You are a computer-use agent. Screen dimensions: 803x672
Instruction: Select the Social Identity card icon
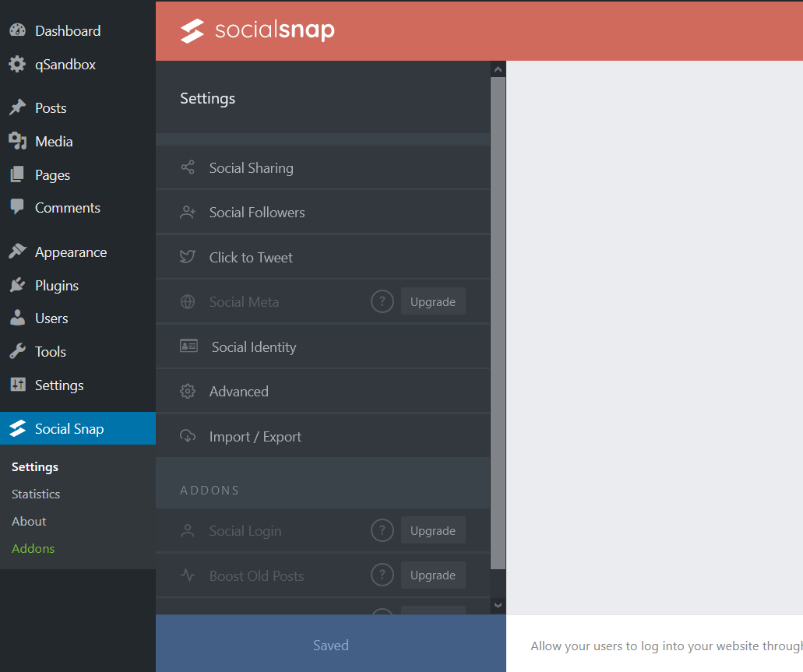(x=187, y=346)
